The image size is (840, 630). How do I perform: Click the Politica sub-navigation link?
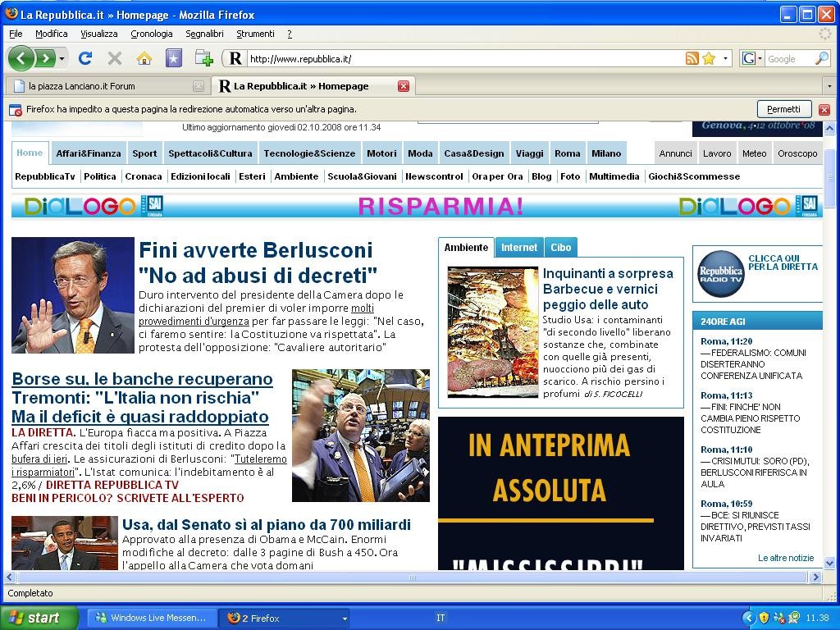[x=100, y=176]
